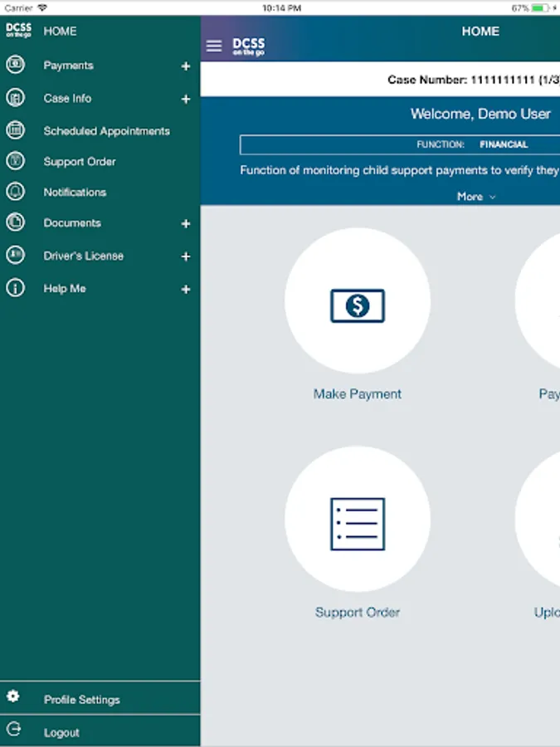Open the Payments menu item
The height and width of the screenshot is (747, 560).
68,66
